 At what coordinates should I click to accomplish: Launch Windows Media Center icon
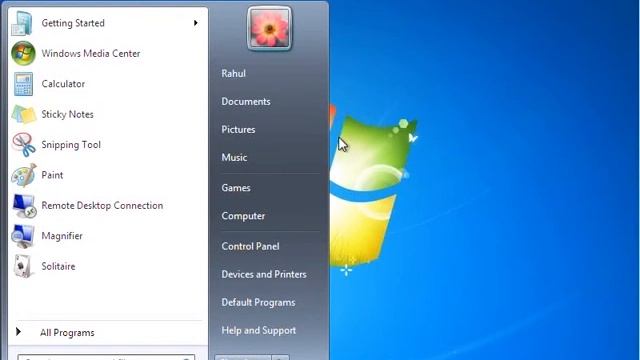point(23,53)
